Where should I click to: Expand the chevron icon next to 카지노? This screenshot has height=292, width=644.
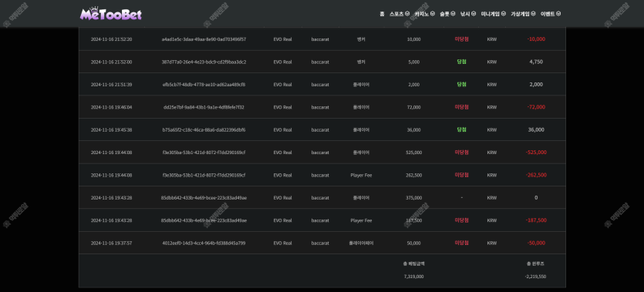(x=432, y=14)
